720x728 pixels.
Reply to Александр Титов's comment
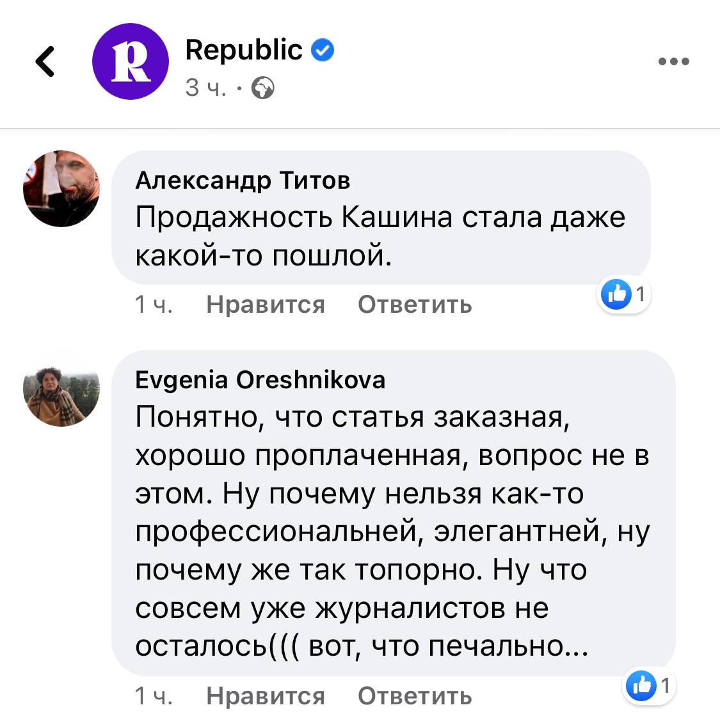(415, 305)
